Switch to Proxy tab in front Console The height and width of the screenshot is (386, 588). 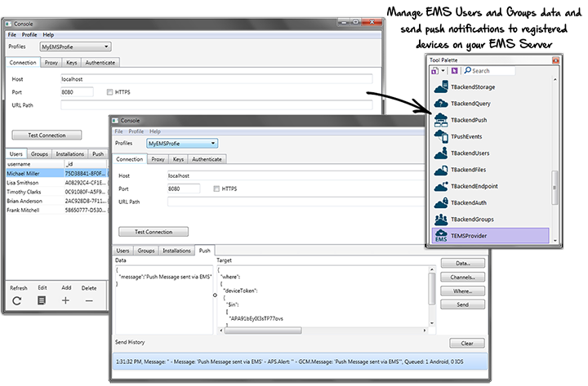[x=158, y=159]
